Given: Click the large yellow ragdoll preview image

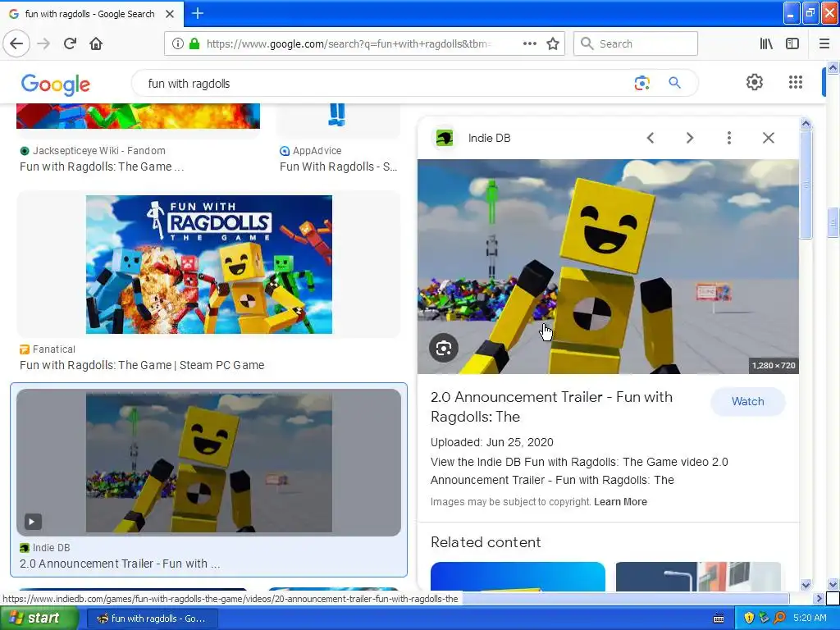Looking at the screenshot, I should (608, 267).
